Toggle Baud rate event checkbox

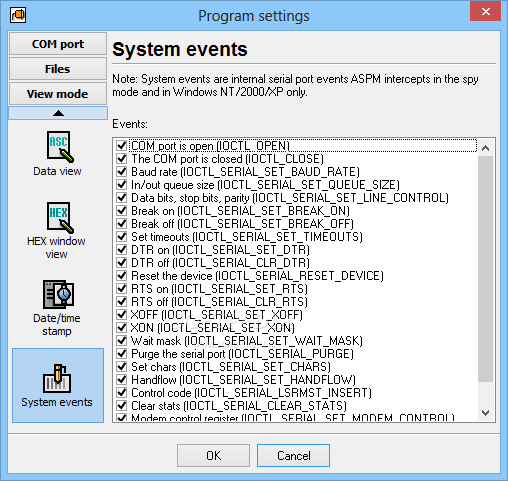click(122, 172)
